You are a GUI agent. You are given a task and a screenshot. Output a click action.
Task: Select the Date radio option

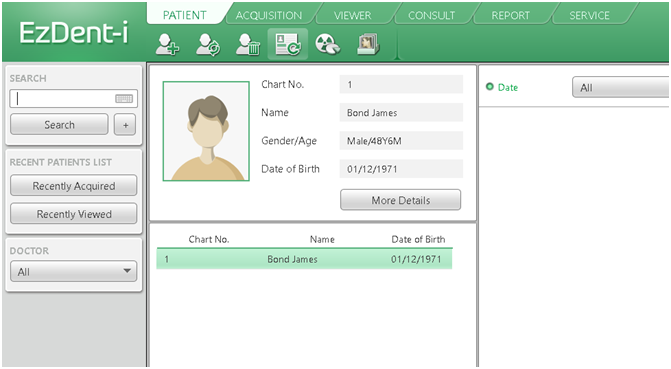pos(490,87)
